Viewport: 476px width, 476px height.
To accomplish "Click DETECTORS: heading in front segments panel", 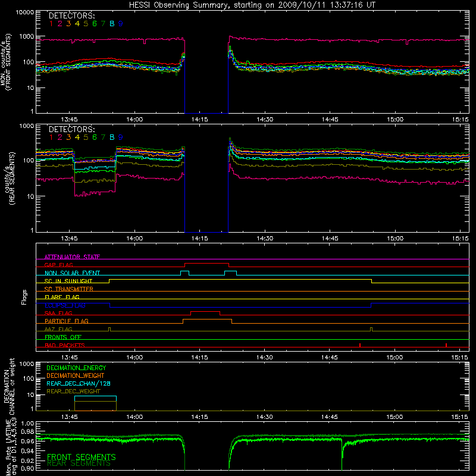I will pos(72,15).
